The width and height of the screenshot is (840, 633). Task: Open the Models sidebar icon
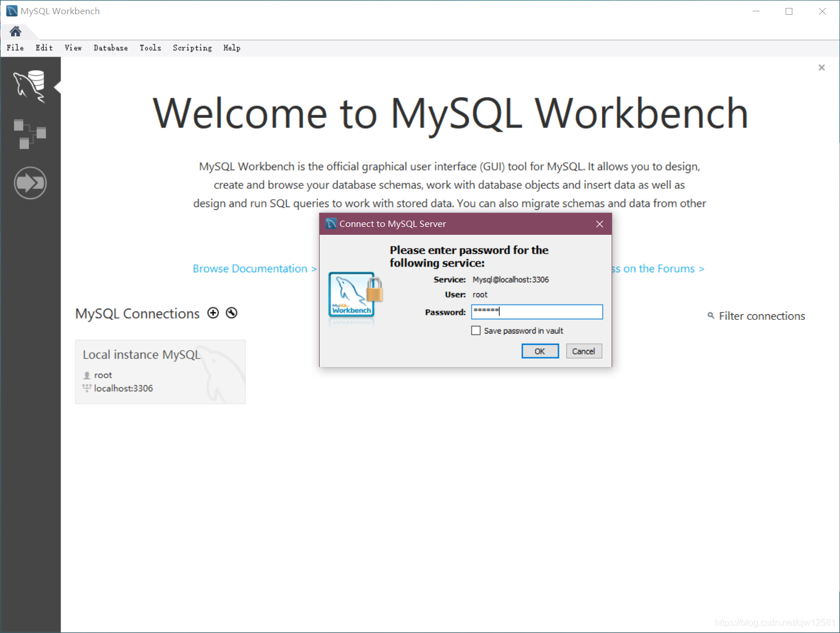[29, 134]
